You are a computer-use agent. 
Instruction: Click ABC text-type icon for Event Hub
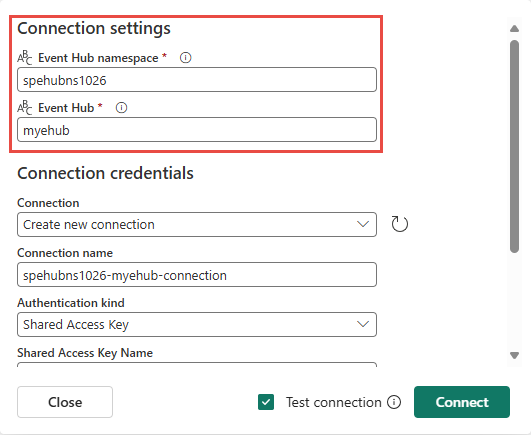[24, 108]
